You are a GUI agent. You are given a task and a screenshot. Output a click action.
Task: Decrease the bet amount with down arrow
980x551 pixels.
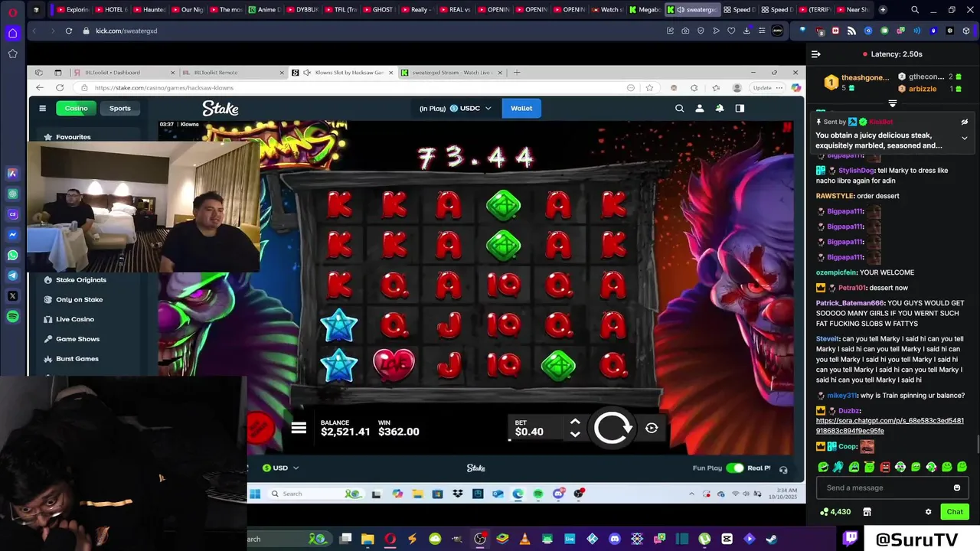tap(575, 435)
